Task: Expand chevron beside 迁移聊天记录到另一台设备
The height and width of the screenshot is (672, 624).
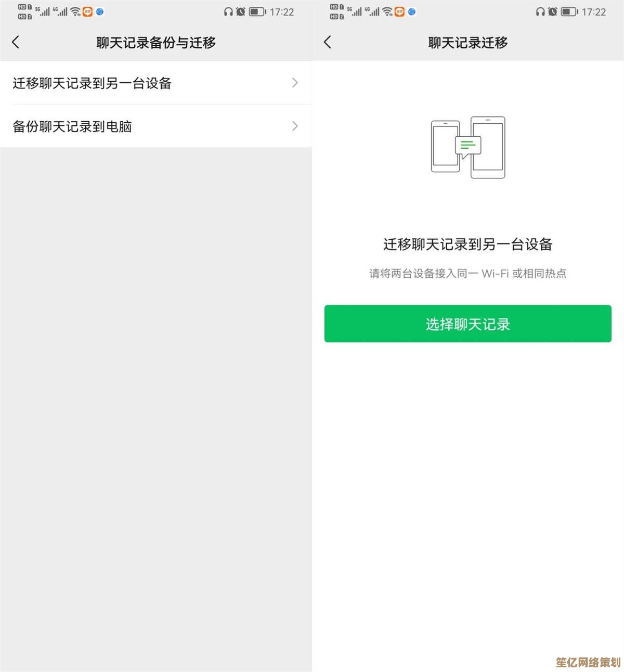Action: click(295, 83)
